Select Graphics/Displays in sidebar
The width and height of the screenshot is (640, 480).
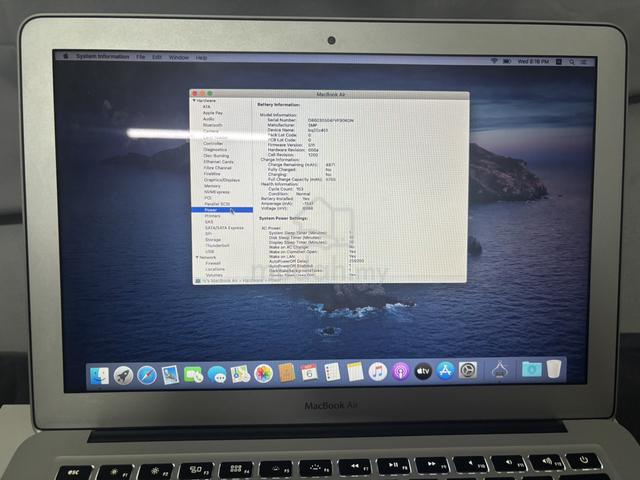tap(222, 180)
